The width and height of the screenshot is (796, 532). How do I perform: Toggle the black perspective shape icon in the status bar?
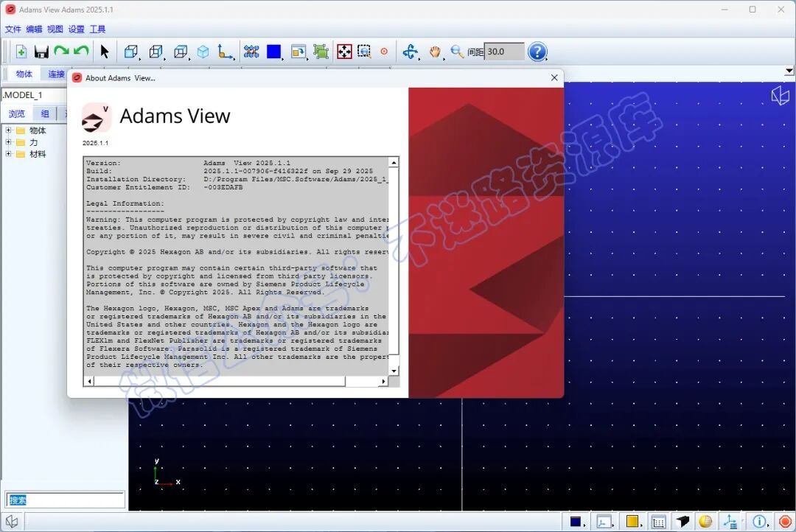tap(682, 522)
